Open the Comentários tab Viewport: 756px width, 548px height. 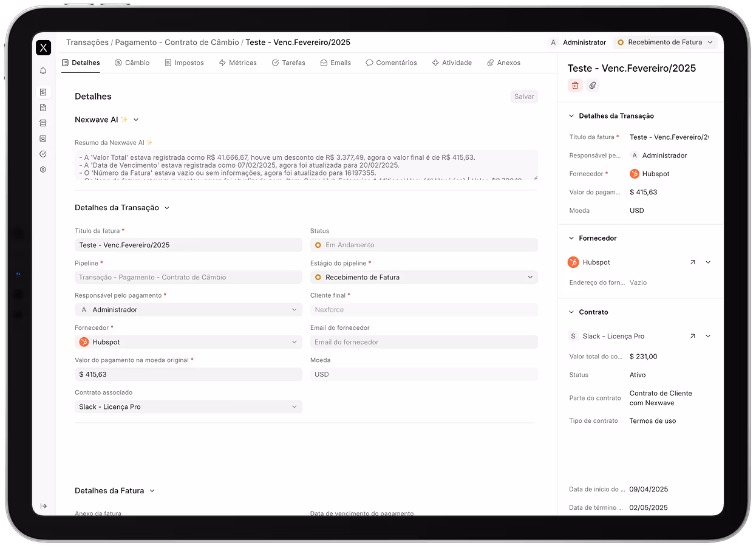click(391, 63)
